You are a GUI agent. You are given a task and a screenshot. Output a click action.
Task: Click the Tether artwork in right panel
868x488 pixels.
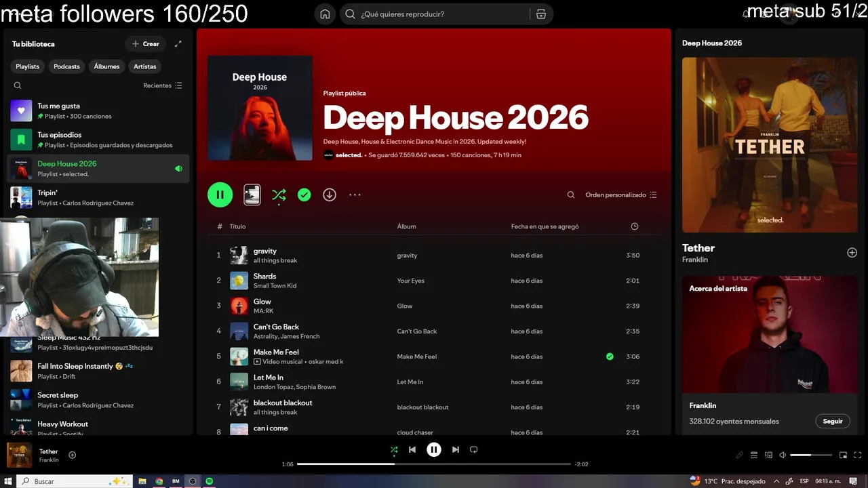(770, 144)
